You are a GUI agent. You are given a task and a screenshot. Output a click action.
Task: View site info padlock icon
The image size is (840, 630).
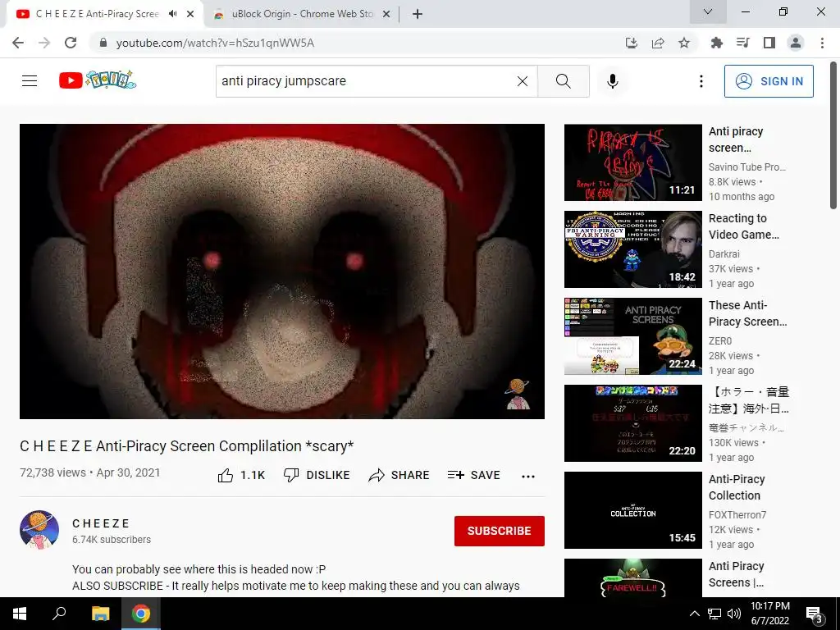[103, 43]
